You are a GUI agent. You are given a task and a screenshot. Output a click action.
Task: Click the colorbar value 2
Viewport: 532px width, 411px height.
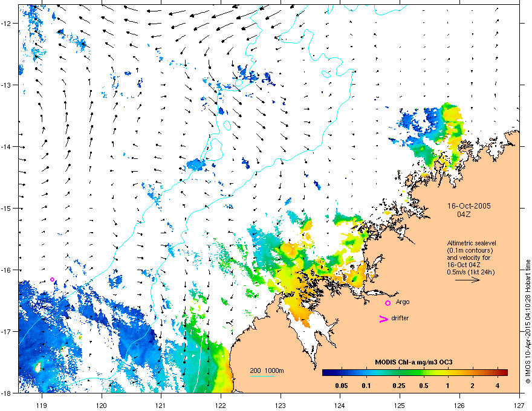472,386
